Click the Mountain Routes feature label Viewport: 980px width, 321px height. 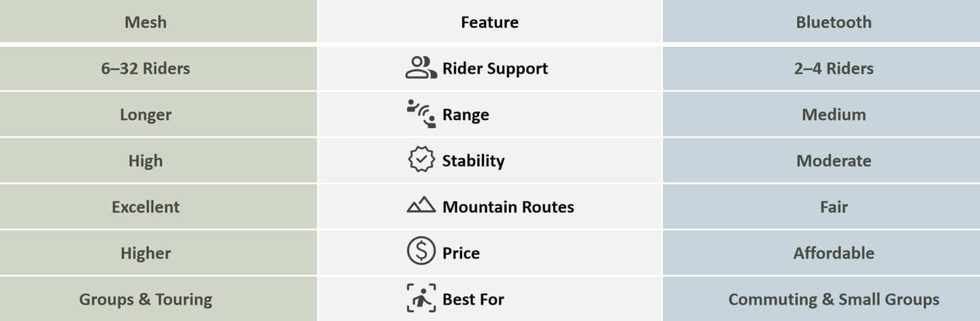[x=508, y=207]
